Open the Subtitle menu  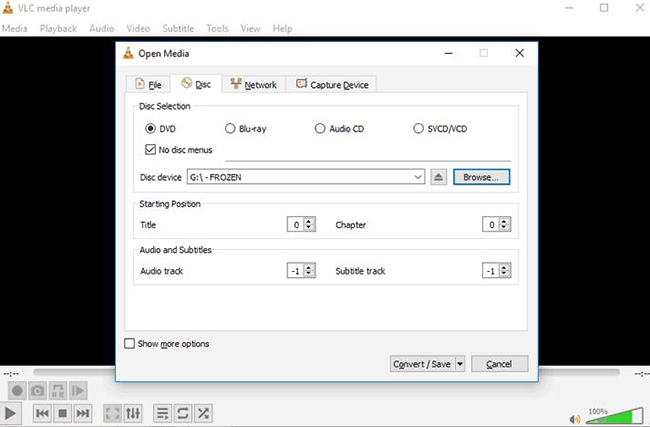point(178,29)
